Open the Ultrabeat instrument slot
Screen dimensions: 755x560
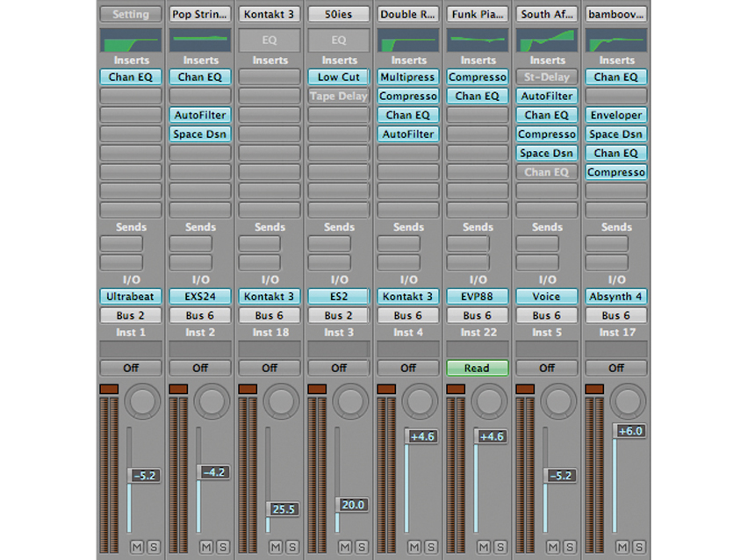[131, 296]
